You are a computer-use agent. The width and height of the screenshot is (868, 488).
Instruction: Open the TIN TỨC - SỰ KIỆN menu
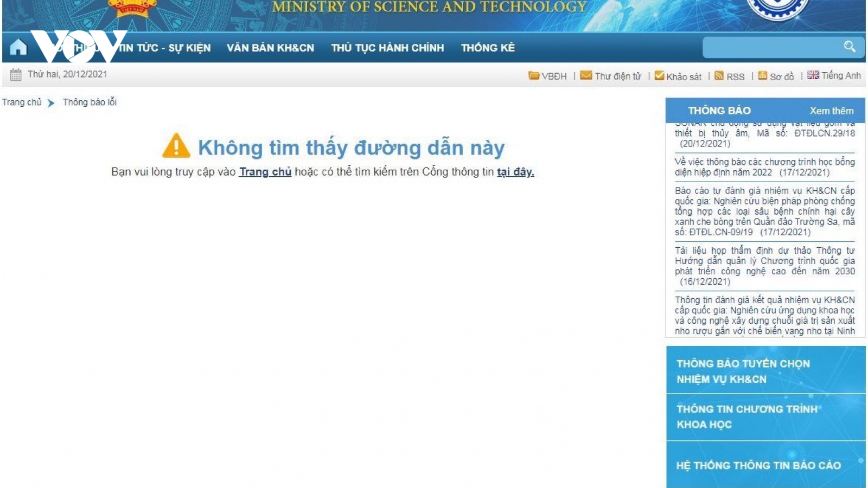(164, 48)
